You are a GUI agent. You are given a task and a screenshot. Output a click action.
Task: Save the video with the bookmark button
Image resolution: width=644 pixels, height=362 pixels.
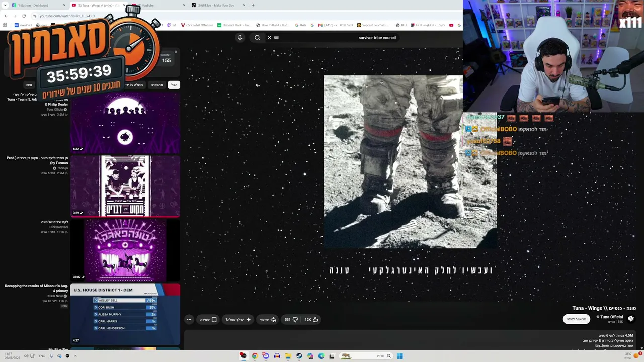pyautogui.click(x=208, y=319)
